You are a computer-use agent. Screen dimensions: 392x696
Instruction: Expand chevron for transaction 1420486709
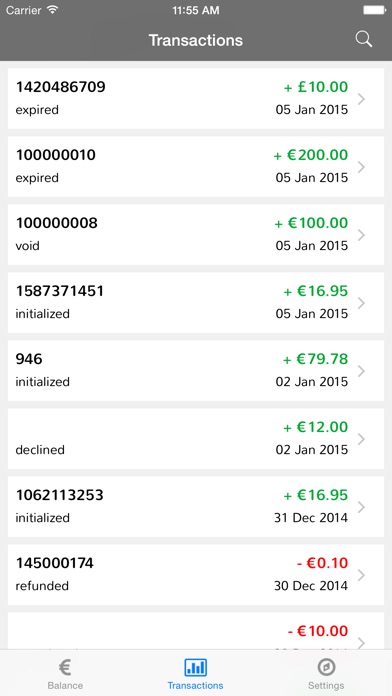[x=361, y=99]
